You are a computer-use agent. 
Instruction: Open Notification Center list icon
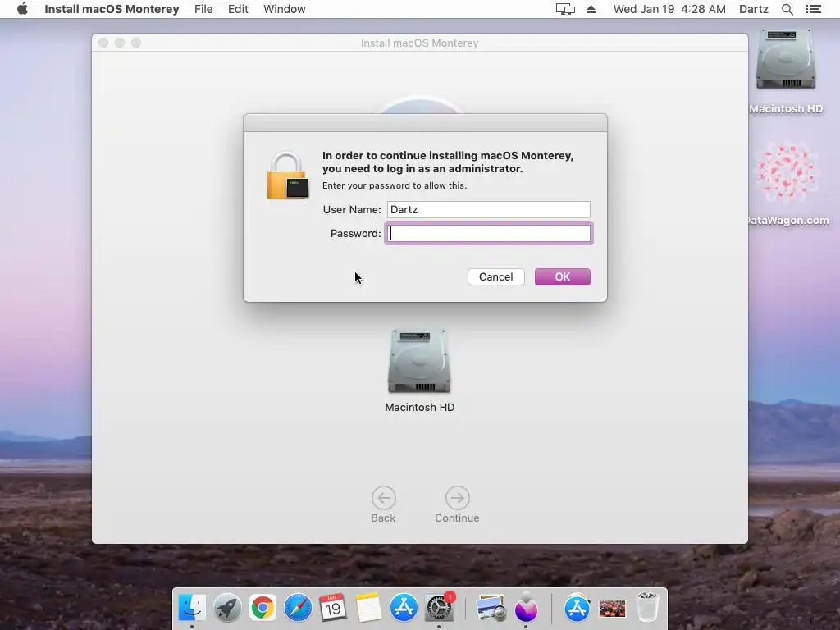tap(814, 9)
